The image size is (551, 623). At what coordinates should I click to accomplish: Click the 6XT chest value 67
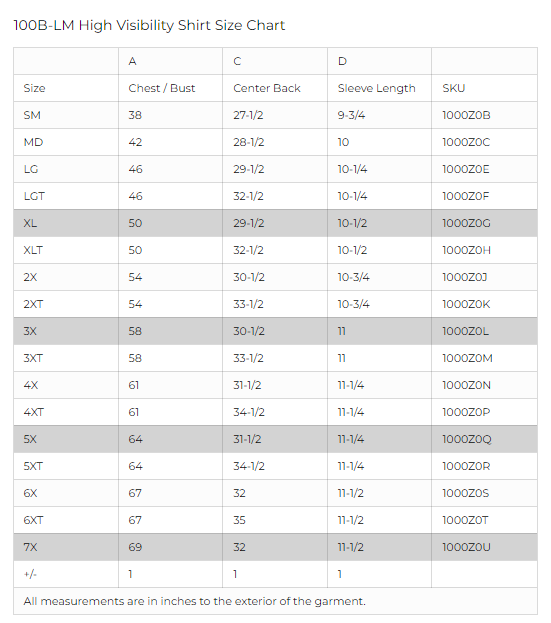click(135, 520)
